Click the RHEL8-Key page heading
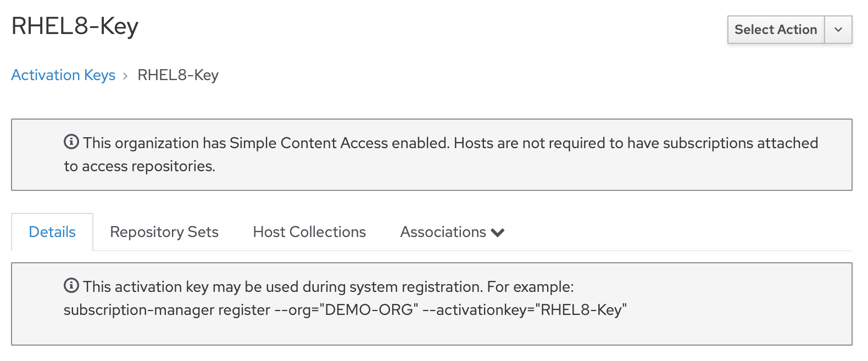This screenshot has height=361, width=868. click(75, 26)
